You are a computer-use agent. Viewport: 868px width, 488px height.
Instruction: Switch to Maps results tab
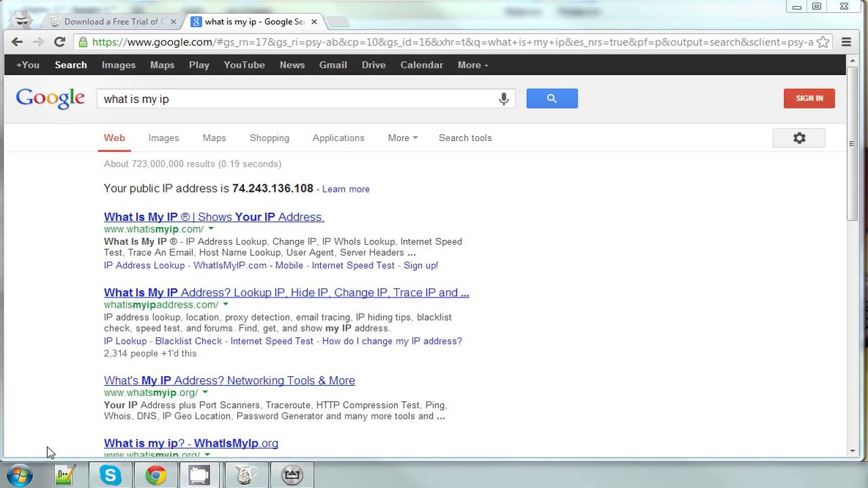click(x=214, y=138)
